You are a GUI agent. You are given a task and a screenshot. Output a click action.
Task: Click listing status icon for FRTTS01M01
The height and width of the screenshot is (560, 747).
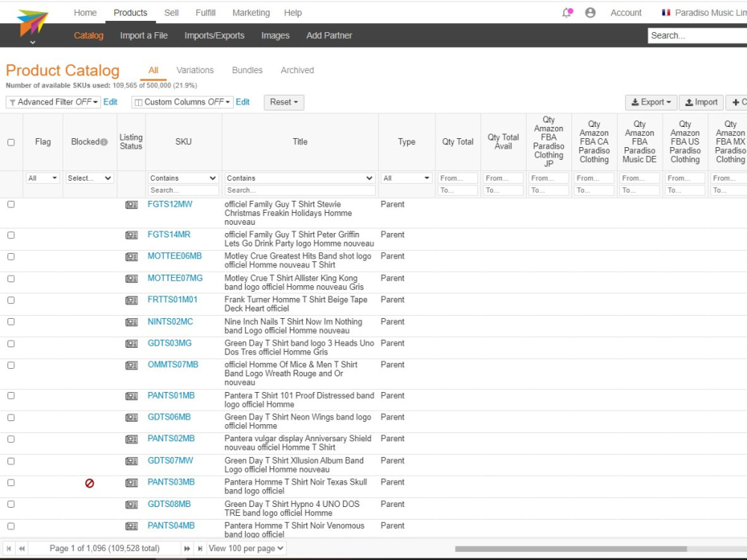(x=131, y=300)
